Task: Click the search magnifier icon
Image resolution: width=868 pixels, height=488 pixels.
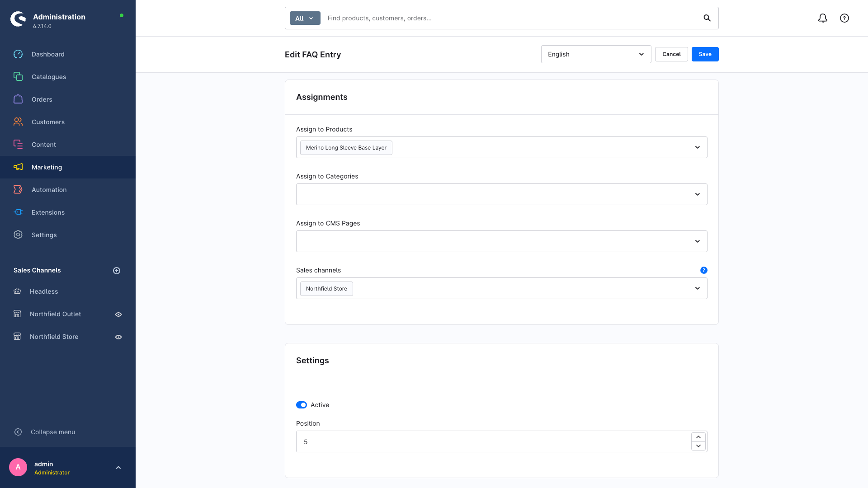Action: [x=707, y=18]
